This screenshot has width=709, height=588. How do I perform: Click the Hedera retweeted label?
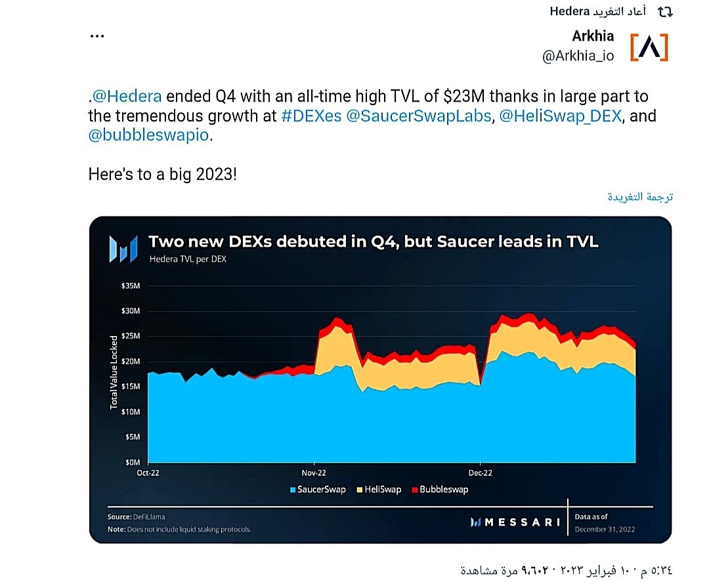[598, 11]
